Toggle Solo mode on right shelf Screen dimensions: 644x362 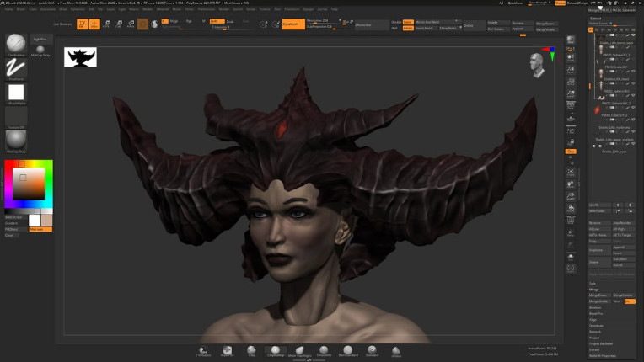coord(571,257)
